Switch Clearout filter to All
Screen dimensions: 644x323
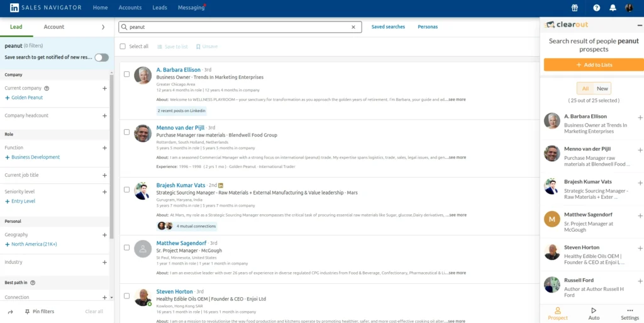586,88
